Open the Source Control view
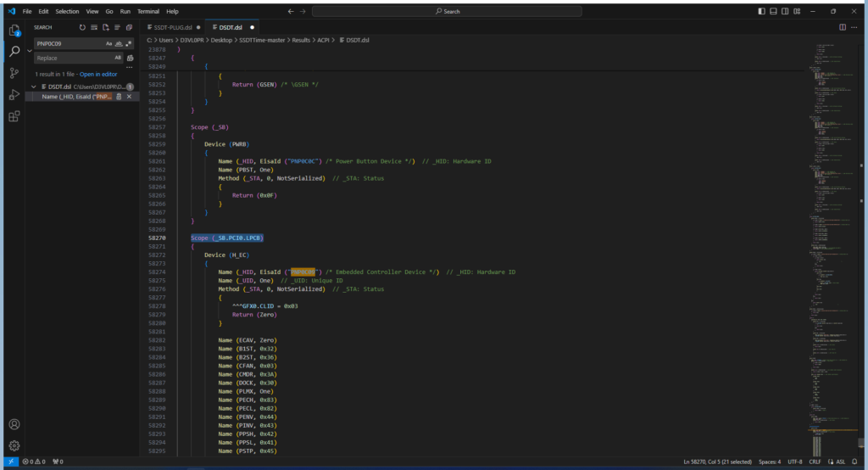 click(x=14, y=73)
